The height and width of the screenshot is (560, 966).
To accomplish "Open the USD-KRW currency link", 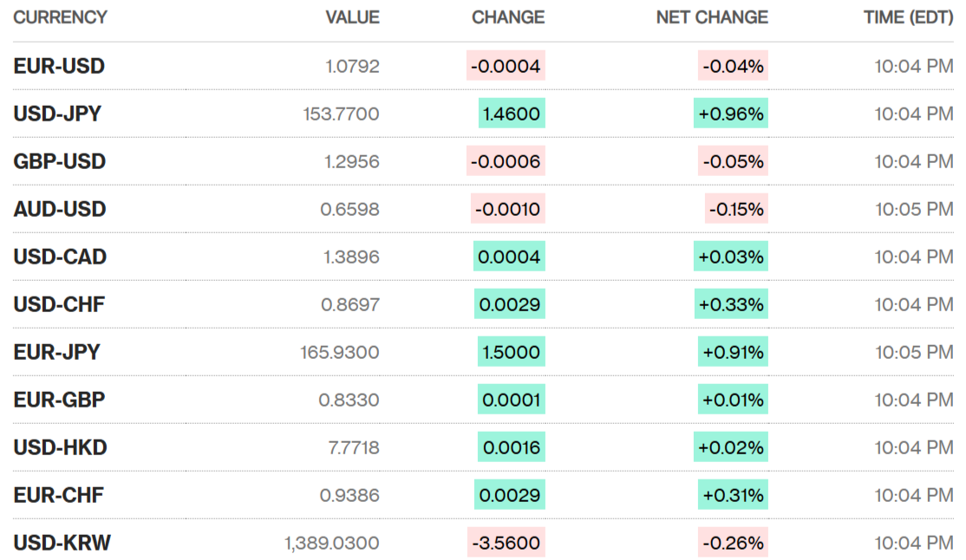I will tap(62, 543).
